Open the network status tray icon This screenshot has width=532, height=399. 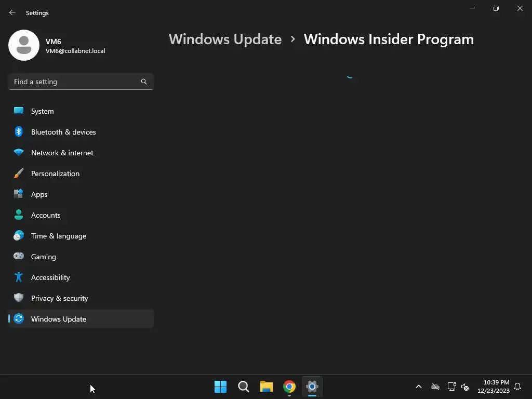[451, 387]
